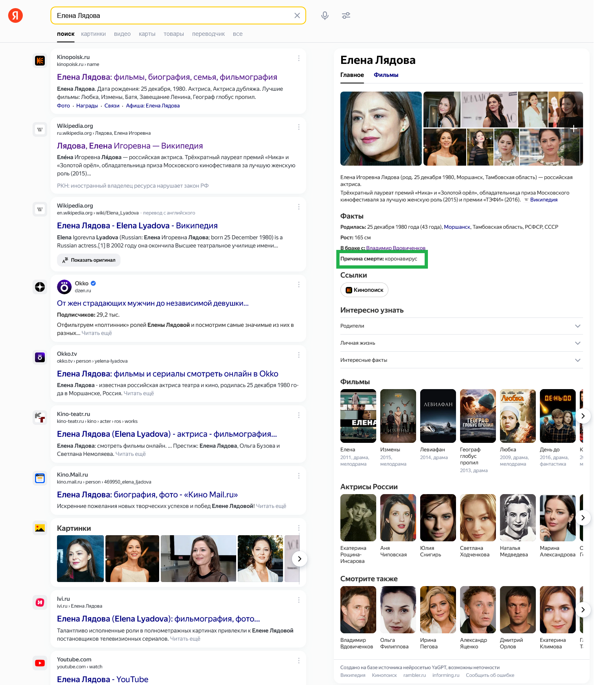Open the Юлия Снигирь portrait
The image size is (616, 685).
click(438, 518)
